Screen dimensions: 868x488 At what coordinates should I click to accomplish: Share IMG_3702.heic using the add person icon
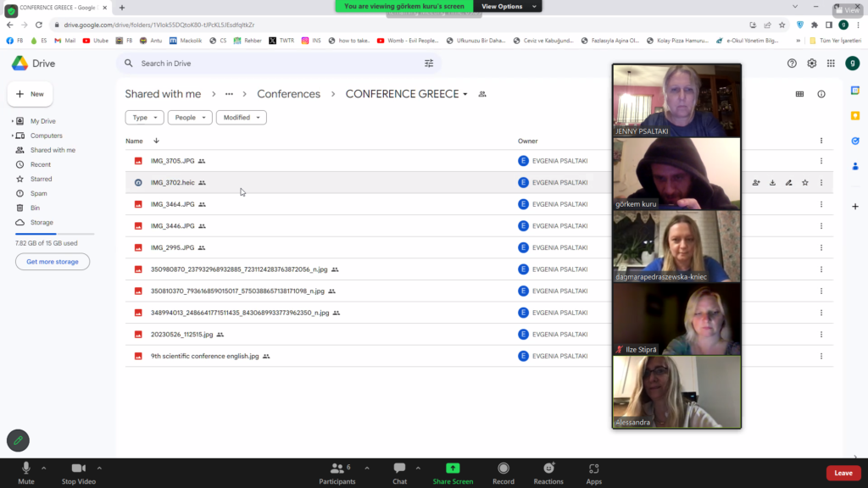tap(756, 182)
